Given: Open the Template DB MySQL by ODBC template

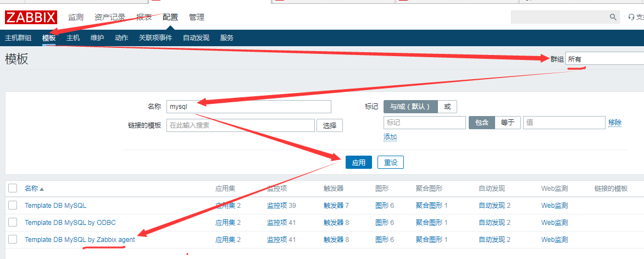Looking at the screenshot, I should pyautogui.click(x=70, y=222).
